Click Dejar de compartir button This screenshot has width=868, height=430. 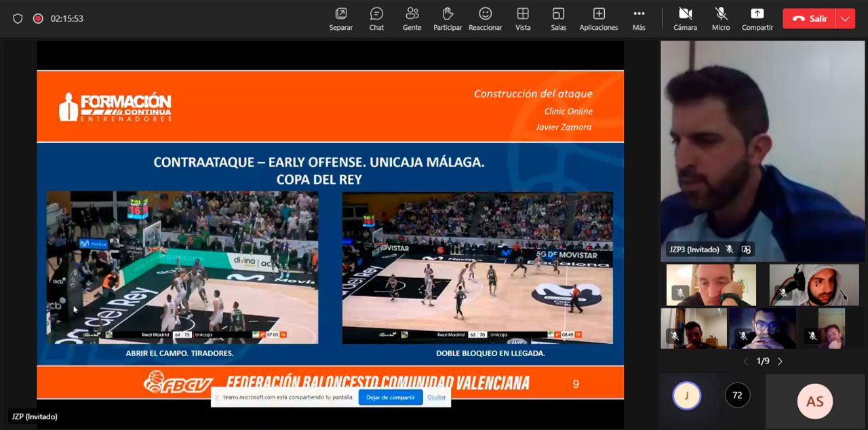tap(391, 397)
